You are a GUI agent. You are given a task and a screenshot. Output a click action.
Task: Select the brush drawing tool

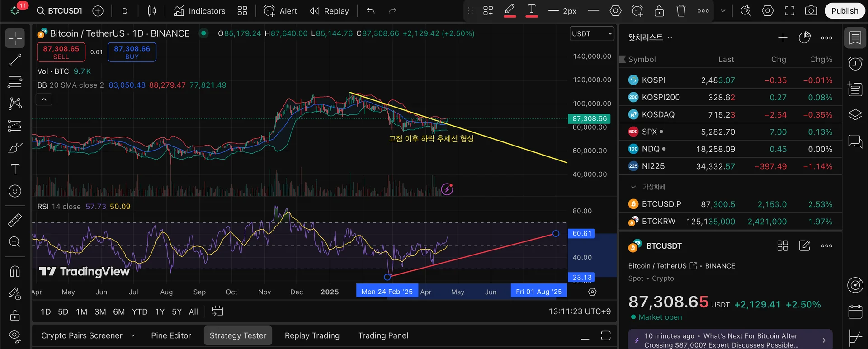click(15, 147)
